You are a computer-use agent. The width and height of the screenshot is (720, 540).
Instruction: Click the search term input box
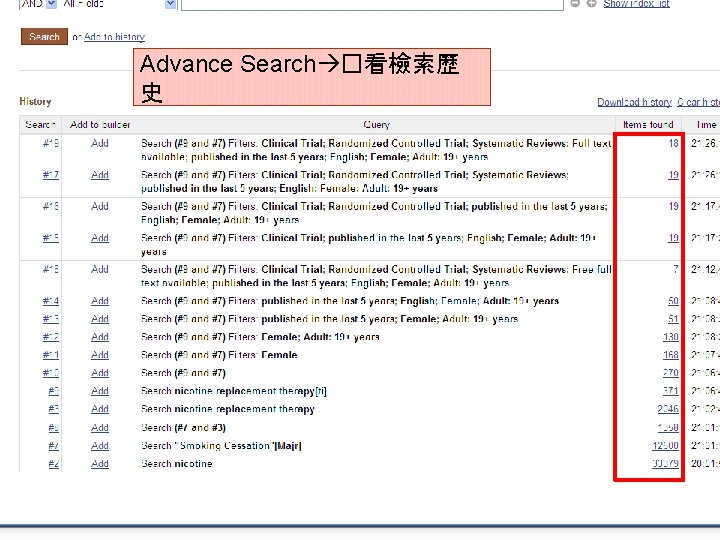pos(372,4)
